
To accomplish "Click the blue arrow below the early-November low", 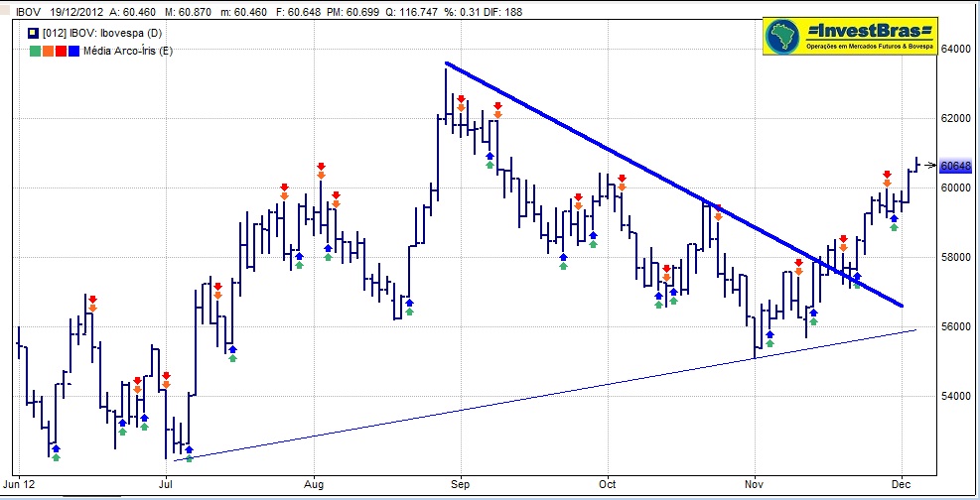I will [x=770, y=334].
